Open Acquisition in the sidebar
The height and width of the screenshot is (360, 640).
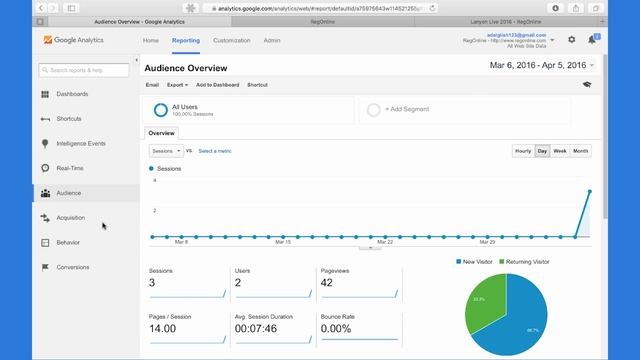71,218
